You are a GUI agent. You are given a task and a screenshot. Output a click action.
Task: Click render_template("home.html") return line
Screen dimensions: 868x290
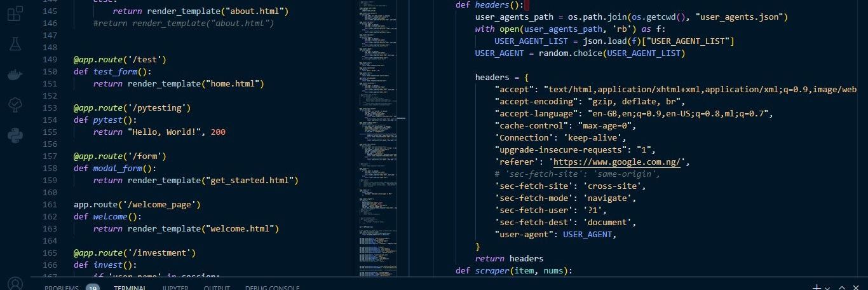(179, 83)
